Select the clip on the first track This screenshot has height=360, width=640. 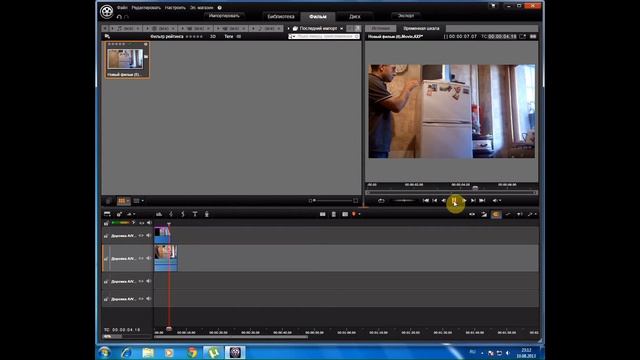click(x=162, y=235)
